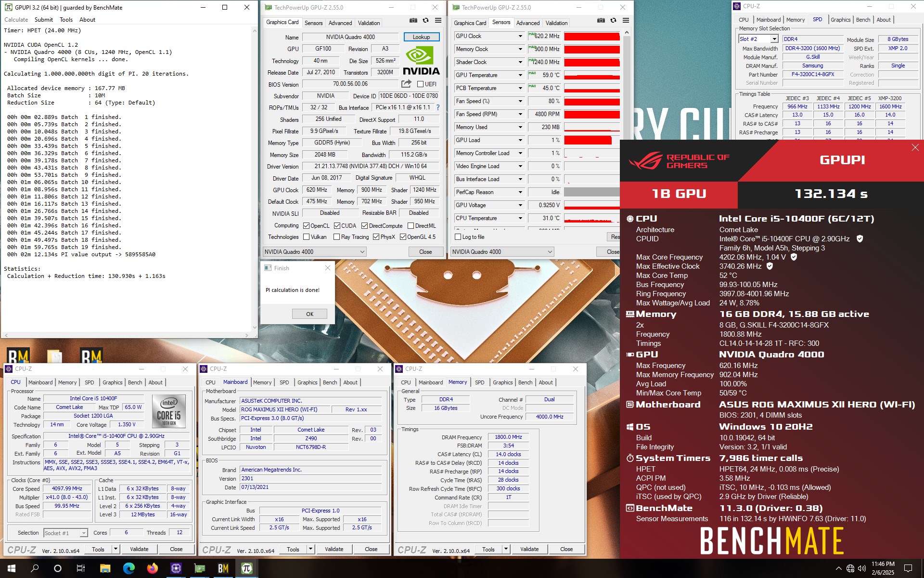Click the CPU-Z taskbar icon

[176, 568]
